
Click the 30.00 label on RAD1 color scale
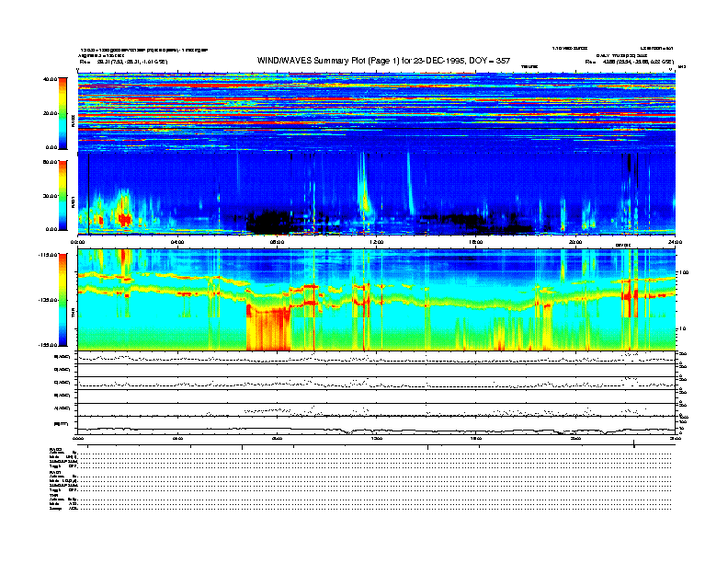coord(50,196)
